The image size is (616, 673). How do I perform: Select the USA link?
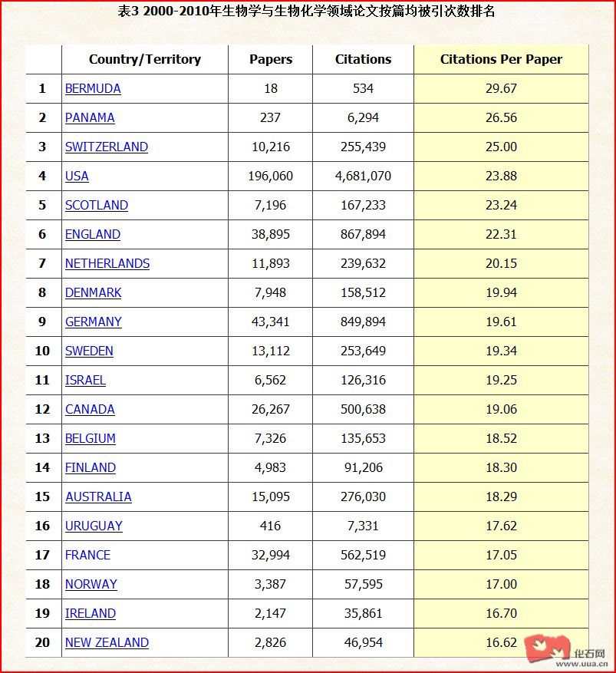[77, 176]
